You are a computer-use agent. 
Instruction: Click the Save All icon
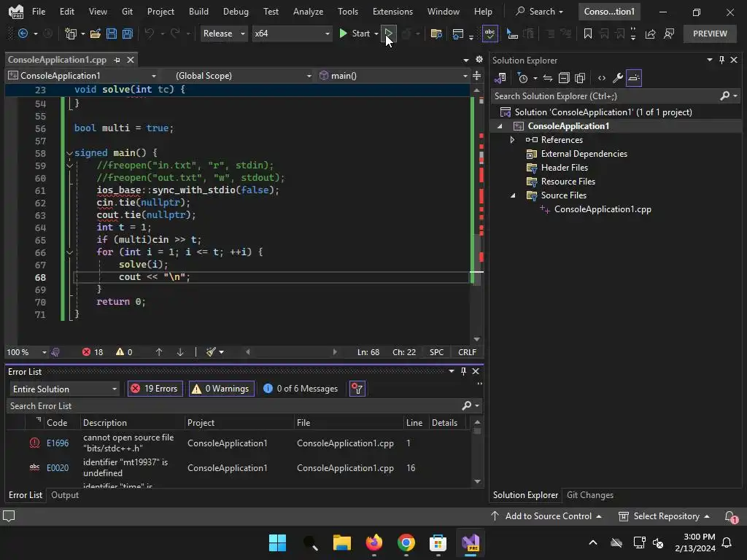[x=128, y=34]
